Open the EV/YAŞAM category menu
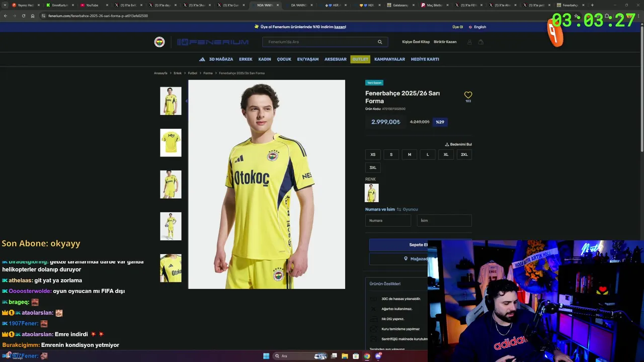The width and height of the screenshot is (644, 362). click(x=308, y=59)
